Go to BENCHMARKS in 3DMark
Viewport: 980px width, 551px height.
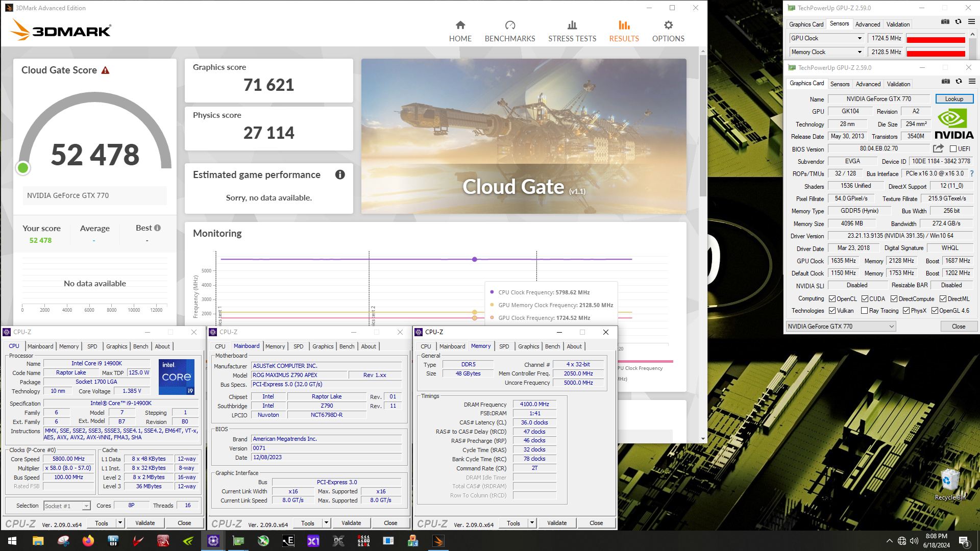[x=509, y=31]
